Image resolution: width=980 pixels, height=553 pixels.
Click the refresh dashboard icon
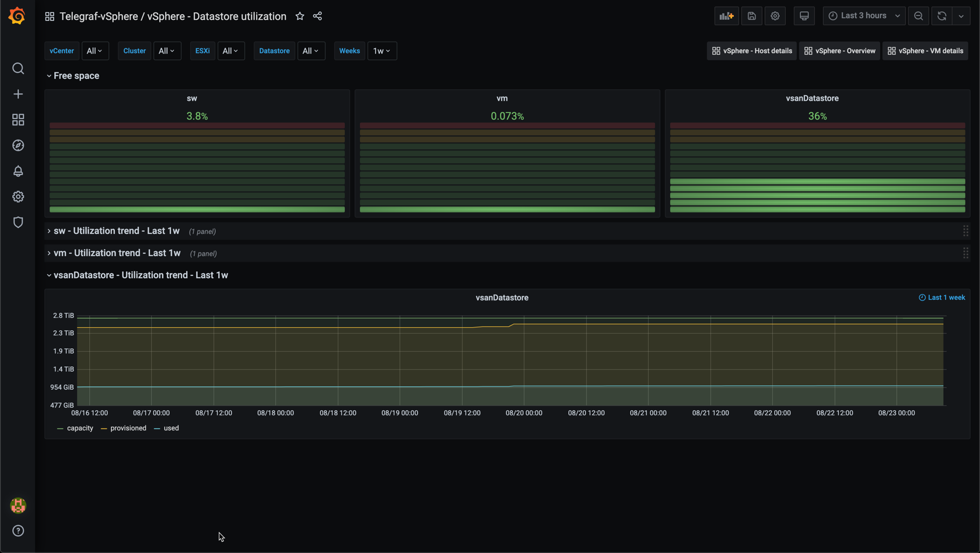[942, 16]
